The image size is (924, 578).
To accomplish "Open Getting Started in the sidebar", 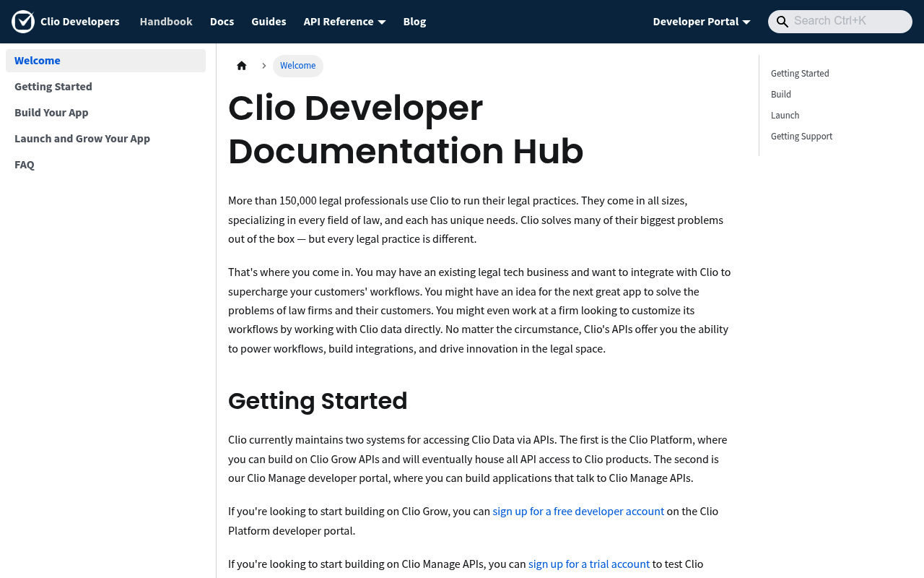I will point(105,87).
